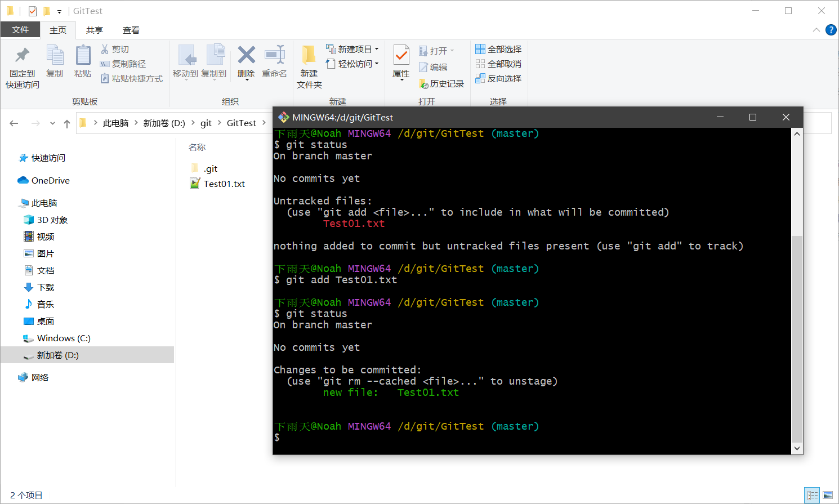Expand the chevron after GitTest in the address bar

(x=264, y=123)
